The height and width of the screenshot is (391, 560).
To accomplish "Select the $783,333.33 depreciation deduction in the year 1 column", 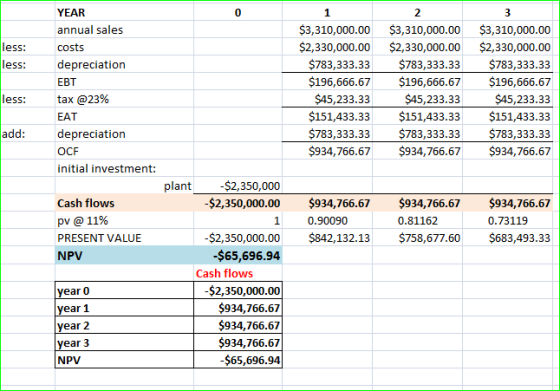I will 327,64.
